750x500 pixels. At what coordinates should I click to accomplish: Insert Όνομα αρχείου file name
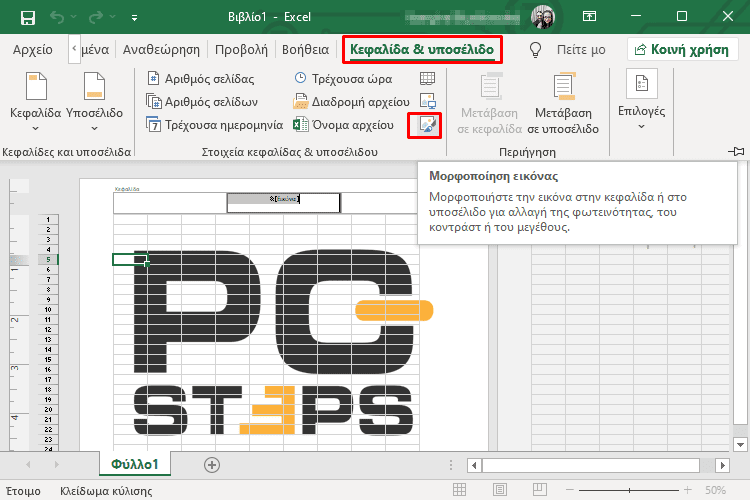343,125
